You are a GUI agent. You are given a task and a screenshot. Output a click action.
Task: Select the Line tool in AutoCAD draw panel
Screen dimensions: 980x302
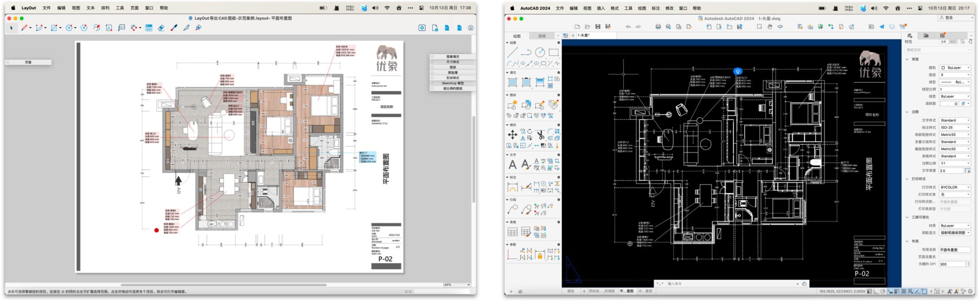[512, 53]
